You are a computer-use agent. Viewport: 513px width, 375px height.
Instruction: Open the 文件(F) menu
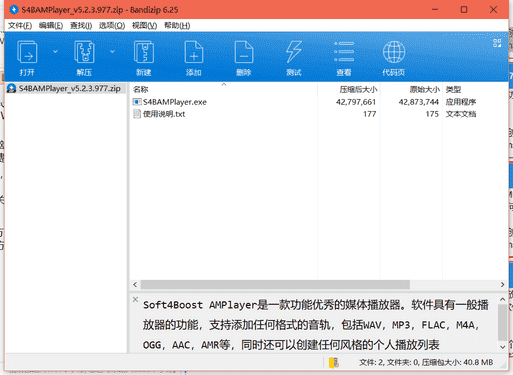[20, 26]
